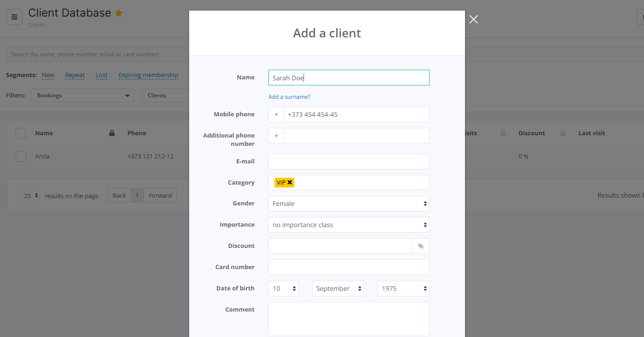Click the plus icon beside Mobile phone
This screenshot has width=644, height=337.
point(276,114)
